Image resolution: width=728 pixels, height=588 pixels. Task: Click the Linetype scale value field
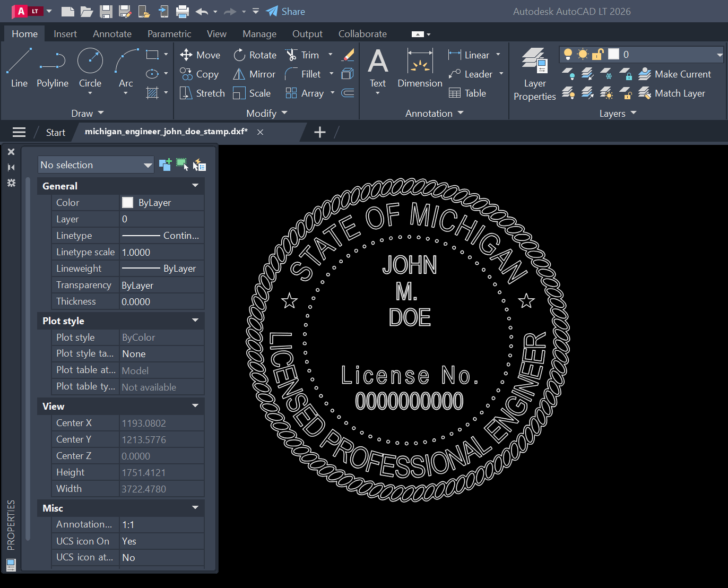point(162,252)
